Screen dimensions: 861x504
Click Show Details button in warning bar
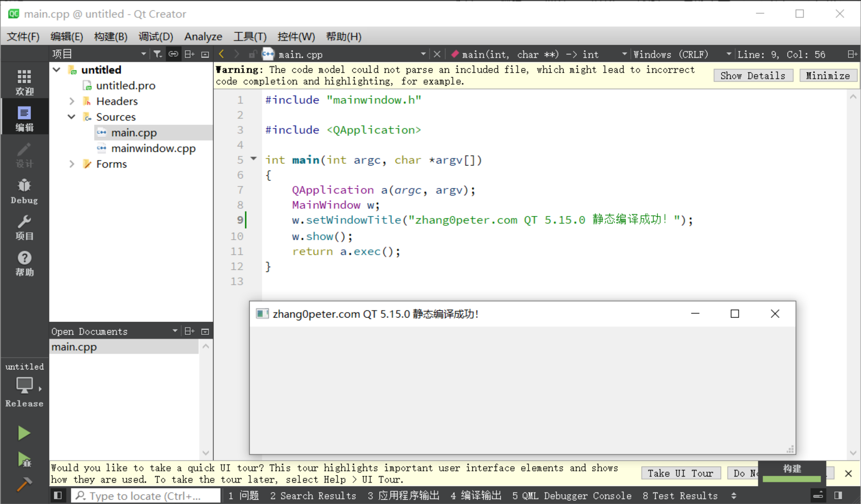click(x=752, y=76)
